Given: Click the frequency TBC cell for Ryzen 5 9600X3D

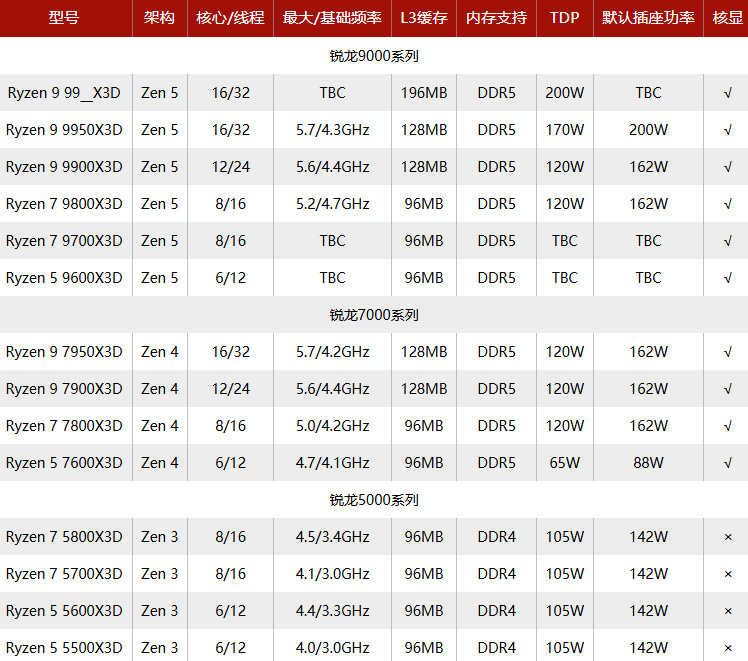Looking at the screenshot, I should pyautogui.click(x=332, y=278).
